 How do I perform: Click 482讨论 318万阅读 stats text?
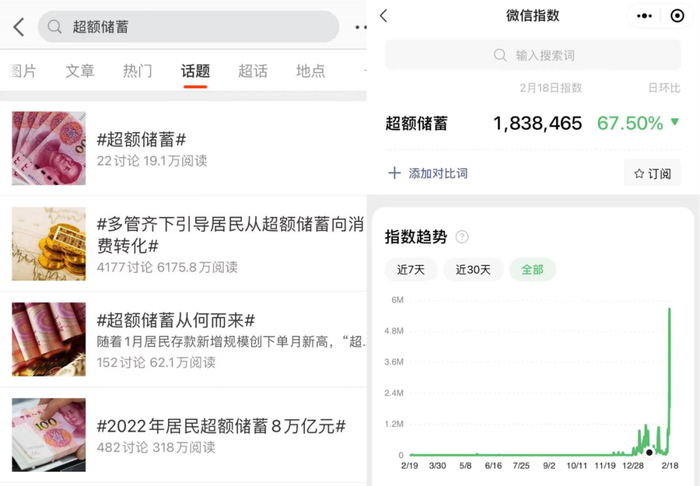point(156,447)
